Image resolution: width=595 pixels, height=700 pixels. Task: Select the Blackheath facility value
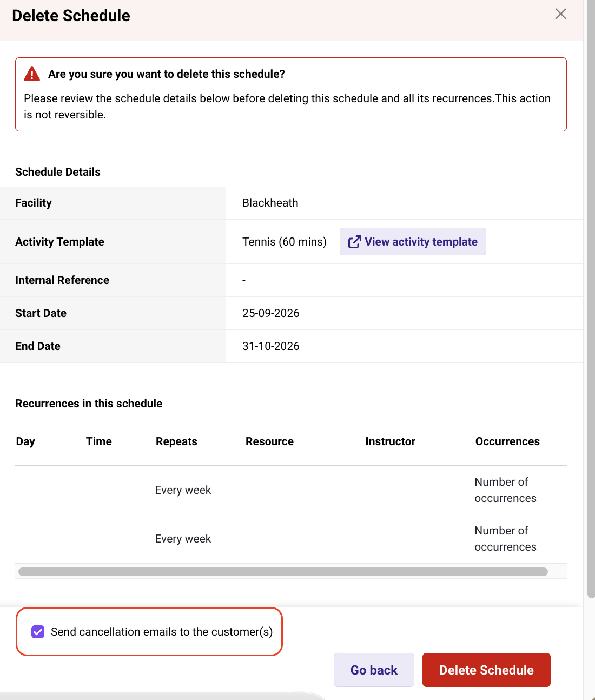270,203
